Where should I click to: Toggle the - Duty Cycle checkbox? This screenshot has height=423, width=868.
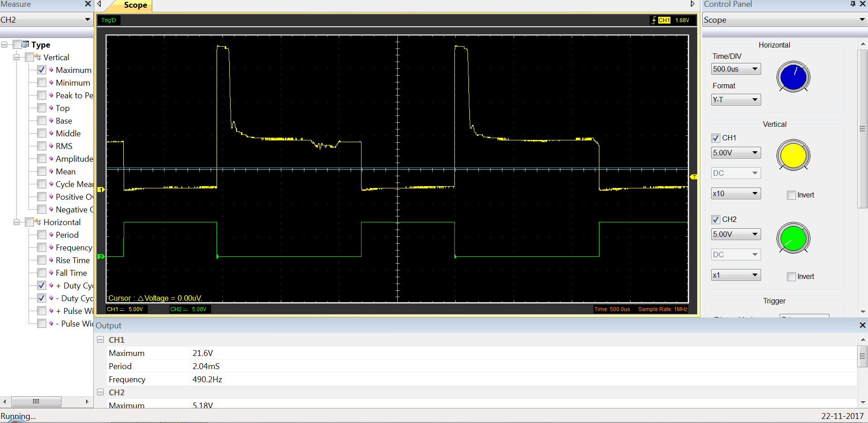pos(42,298)
